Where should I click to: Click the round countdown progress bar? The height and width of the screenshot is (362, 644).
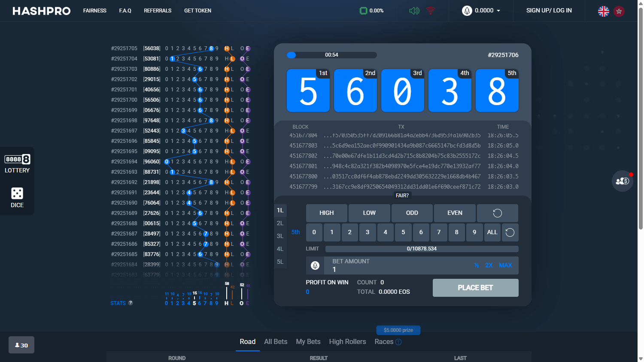point(331,55)
